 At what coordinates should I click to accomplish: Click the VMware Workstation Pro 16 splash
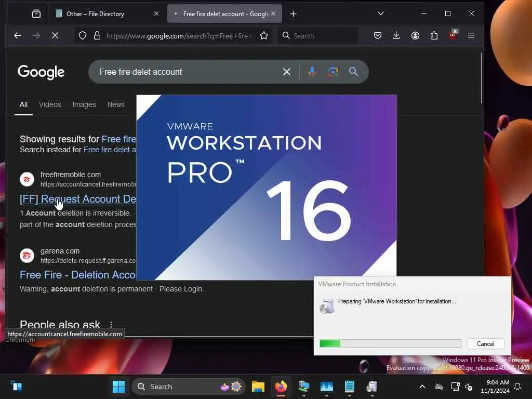pos(267,187)
